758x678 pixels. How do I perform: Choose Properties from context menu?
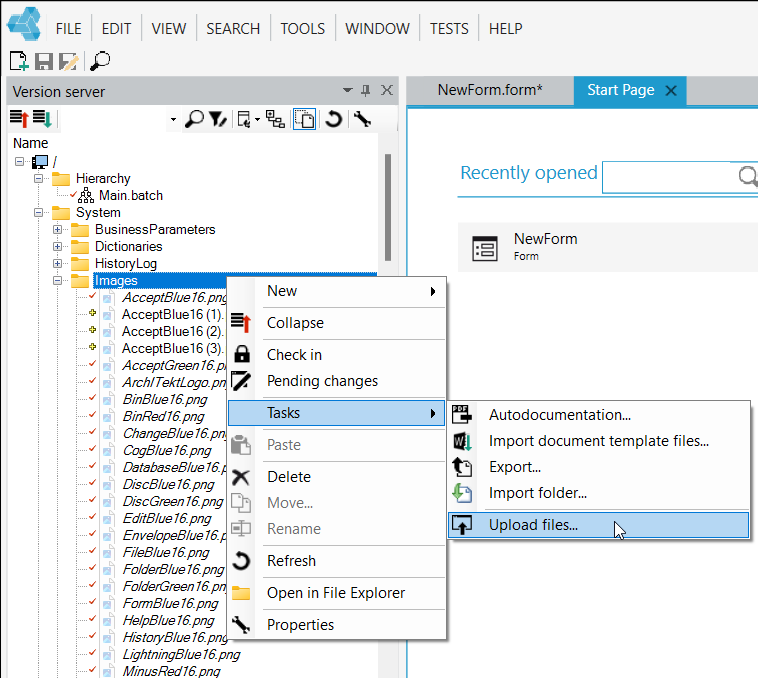336,625
